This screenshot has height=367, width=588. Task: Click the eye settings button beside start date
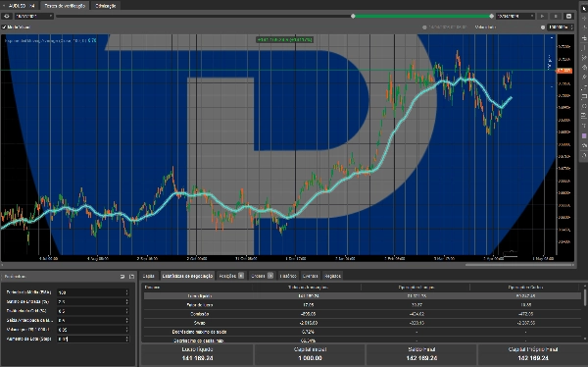7,16
